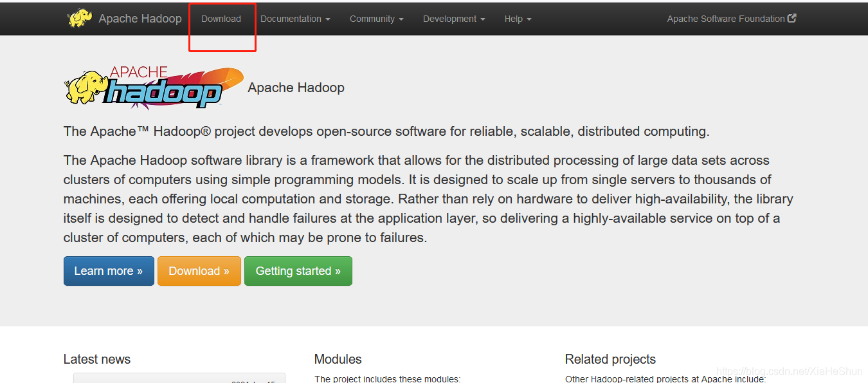Open the Apache Hadoop home link

(x=140, y=19)
